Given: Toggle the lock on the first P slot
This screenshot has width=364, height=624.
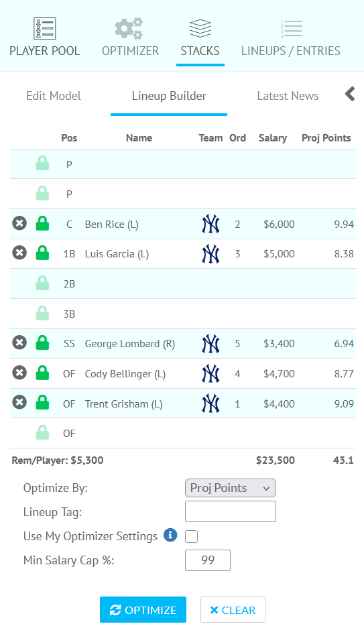Looking at the screenshot, I should click(42, 164).
